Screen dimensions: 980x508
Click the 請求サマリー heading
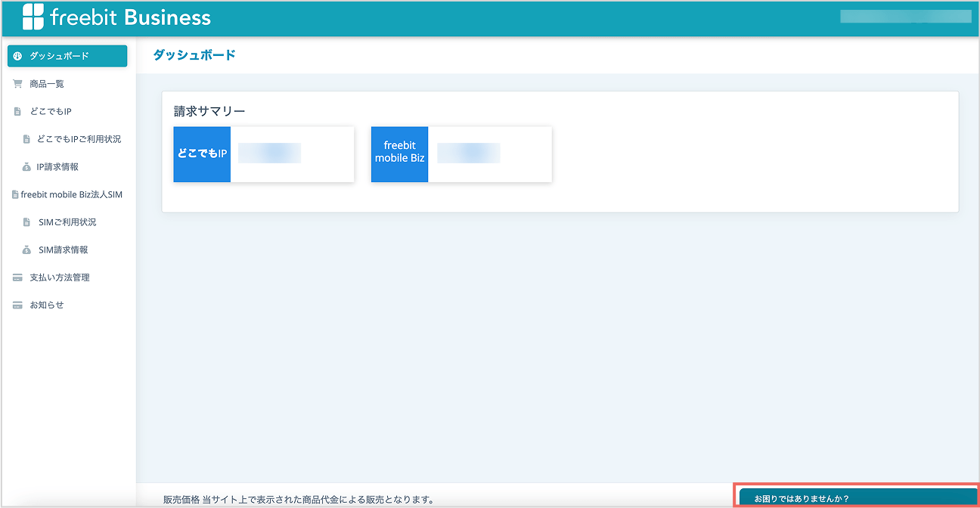209,111
